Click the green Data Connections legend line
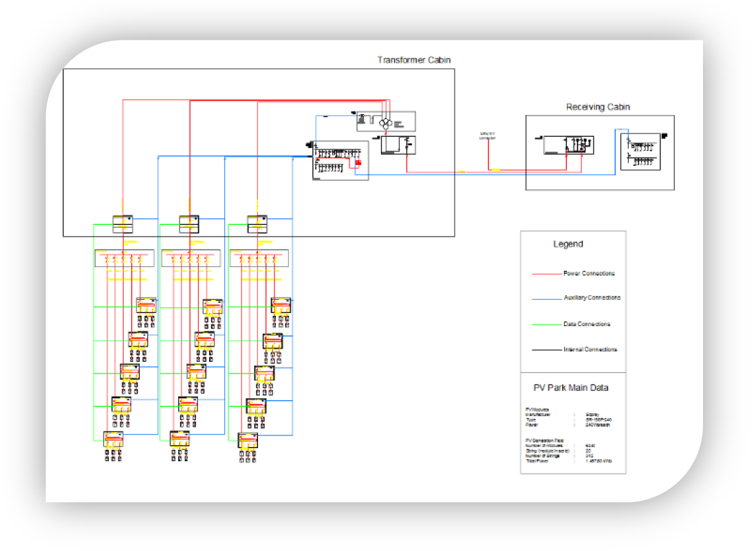The image size is (756, 551). [548, 325]
